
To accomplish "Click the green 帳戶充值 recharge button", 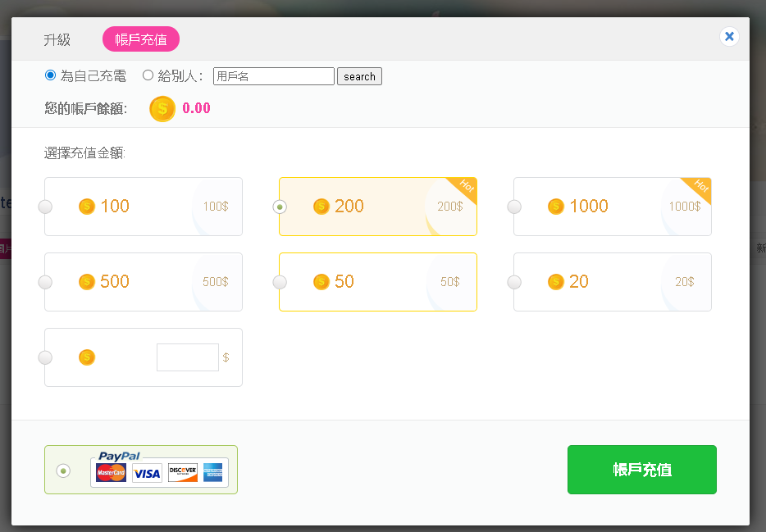I will pyautogui.click(x=642, y=470).
